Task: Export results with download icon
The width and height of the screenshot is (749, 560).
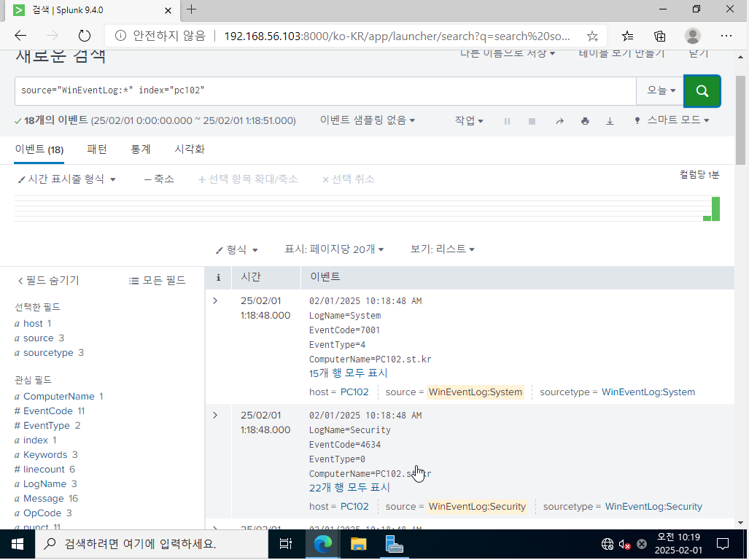Action: (610, 121)
